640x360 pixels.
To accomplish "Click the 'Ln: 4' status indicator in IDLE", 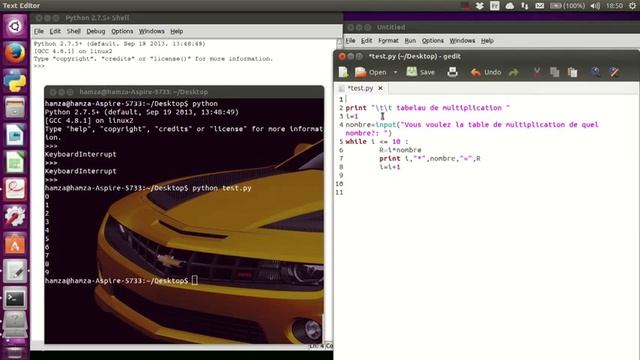I will click(316, 346).
